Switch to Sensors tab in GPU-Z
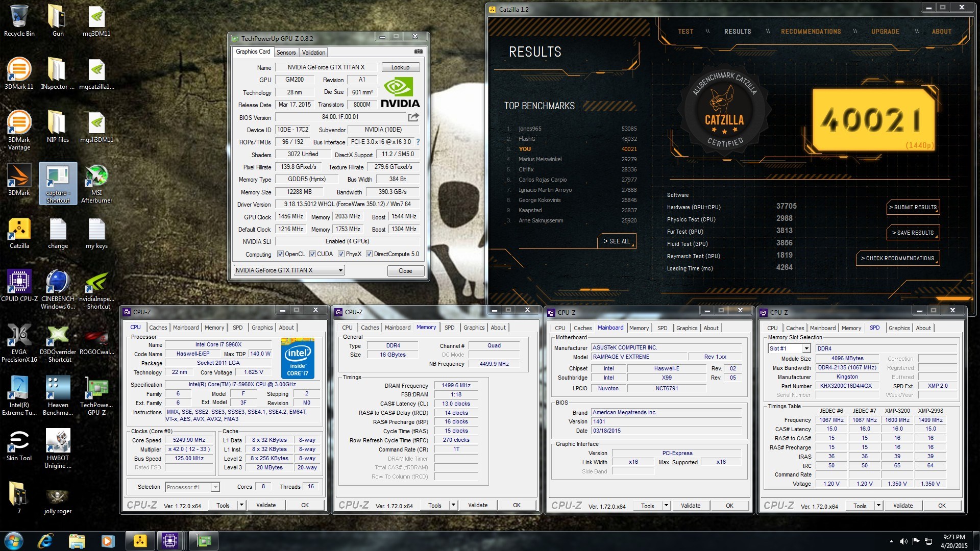The width and height of the screenshot is (980, 551). 286,53
